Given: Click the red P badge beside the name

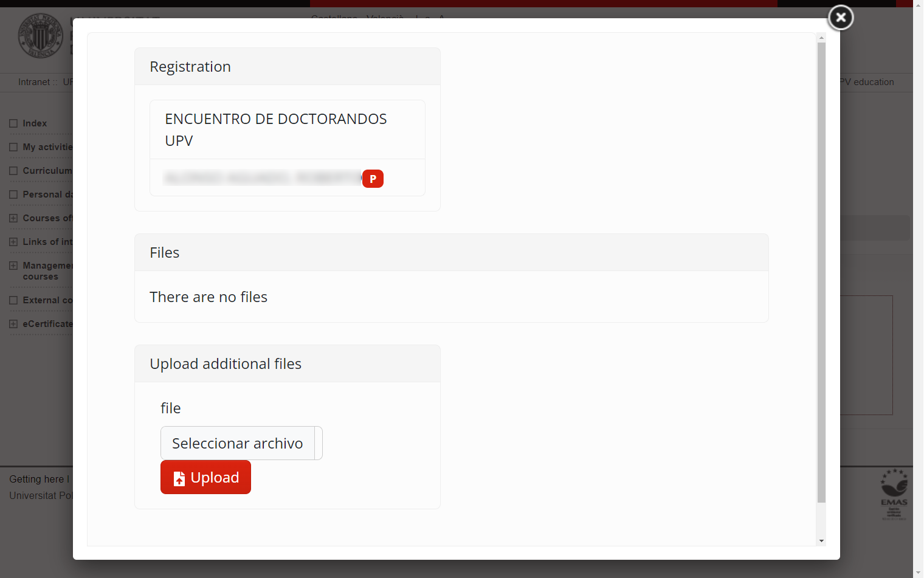Looking at the screenshot, I should click(x=373, y=179).
